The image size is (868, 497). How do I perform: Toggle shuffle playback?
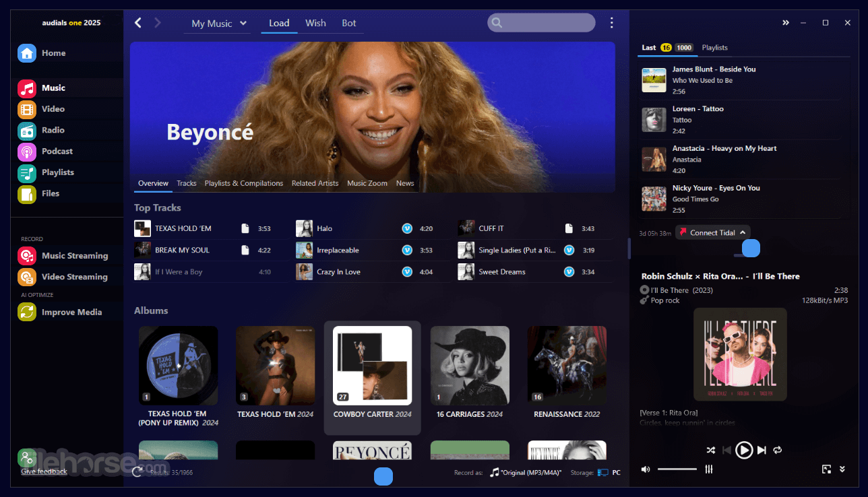[710, 450]
